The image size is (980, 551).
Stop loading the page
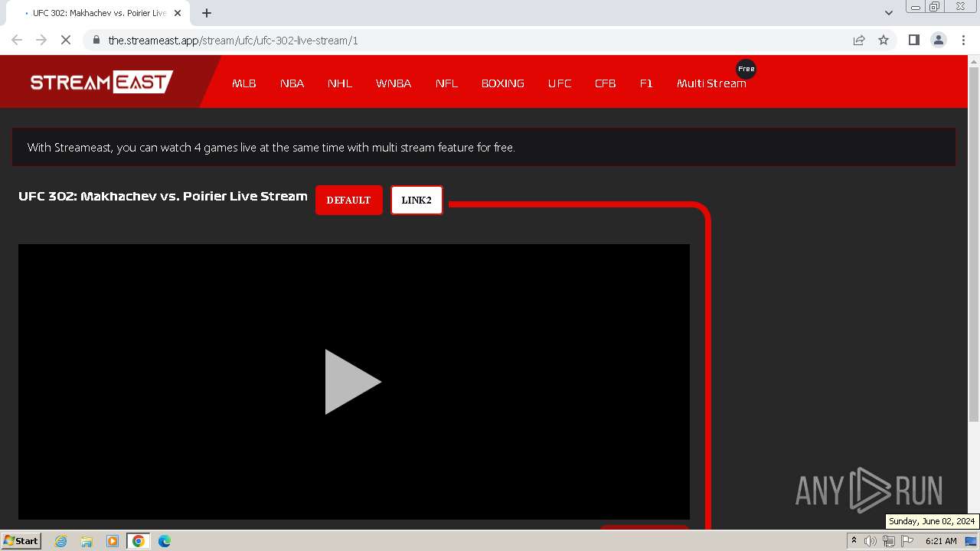[66, 40]
